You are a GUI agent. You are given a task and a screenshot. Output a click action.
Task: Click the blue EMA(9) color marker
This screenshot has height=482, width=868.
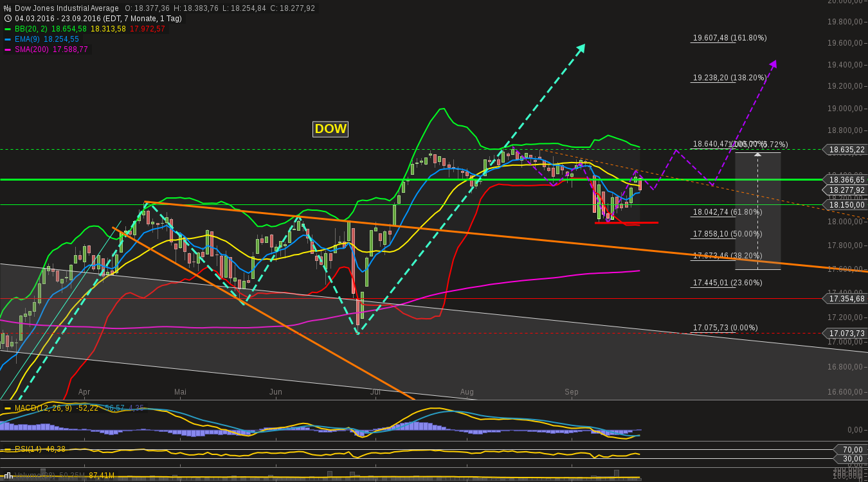click(8, 39)
